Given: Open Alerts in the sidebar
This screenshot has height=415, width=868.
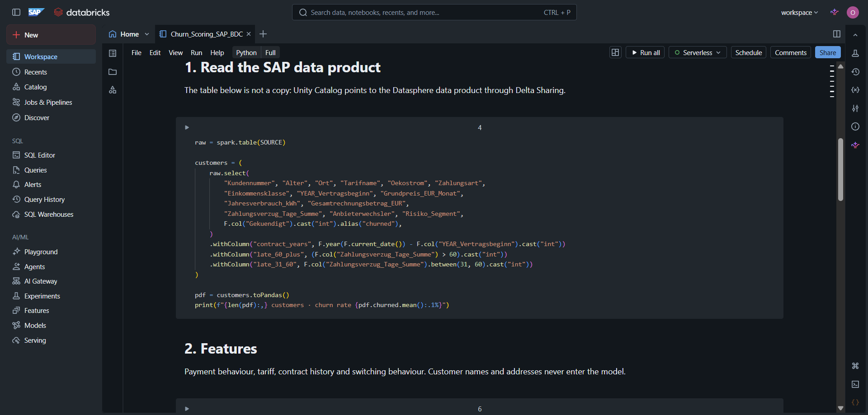Looking at the screenshot, I should 51,184.
